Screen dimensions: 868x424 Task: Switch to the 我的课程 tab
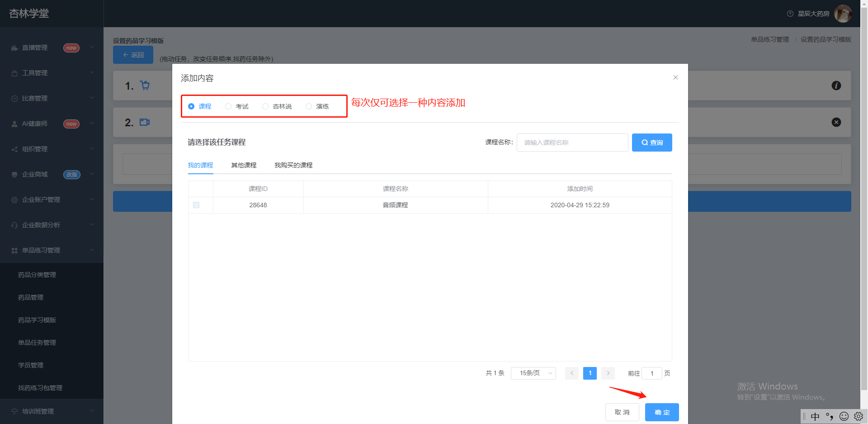pyautogui.click(x=200, y=165)
